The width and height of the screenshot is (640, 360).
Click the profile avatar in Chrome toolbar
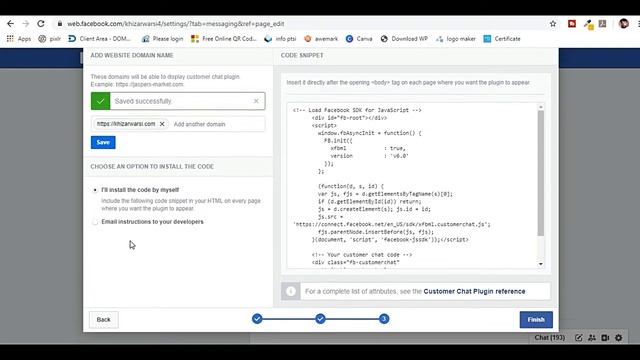coord(623,24)
